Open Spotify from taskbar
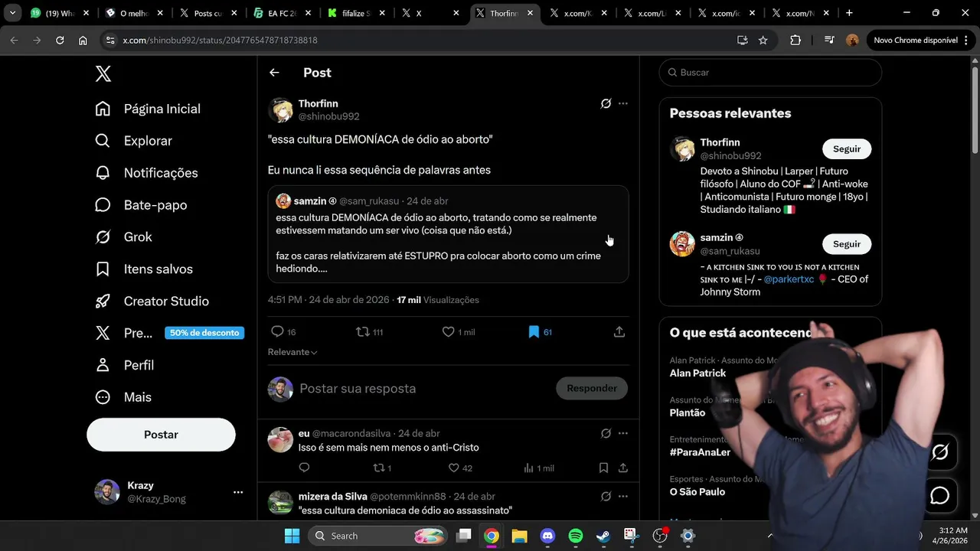 coord(576,536)
